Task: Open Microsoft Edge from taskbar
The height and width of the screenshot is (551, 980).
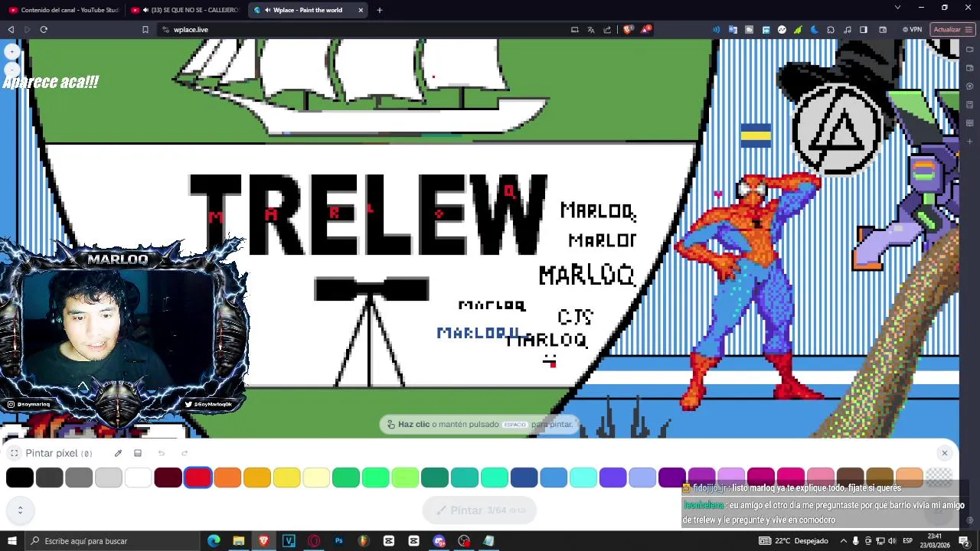Action: pyautogui.click(x=214, y=541)
